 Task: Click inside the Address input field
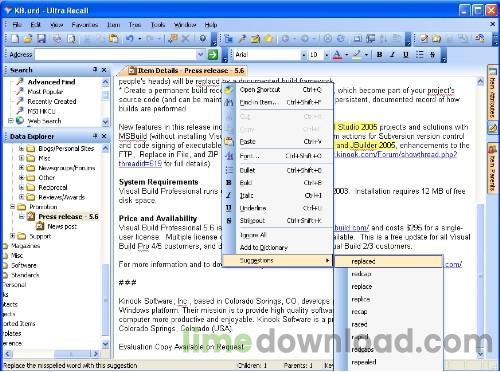(x=115, y=54)
